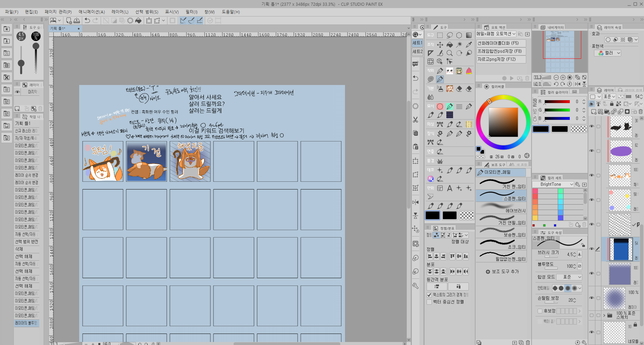Enable 벡터 중심선 정렬 checkbox
The height and width of the screenshot is (345, 644).
tap(429, 302)
